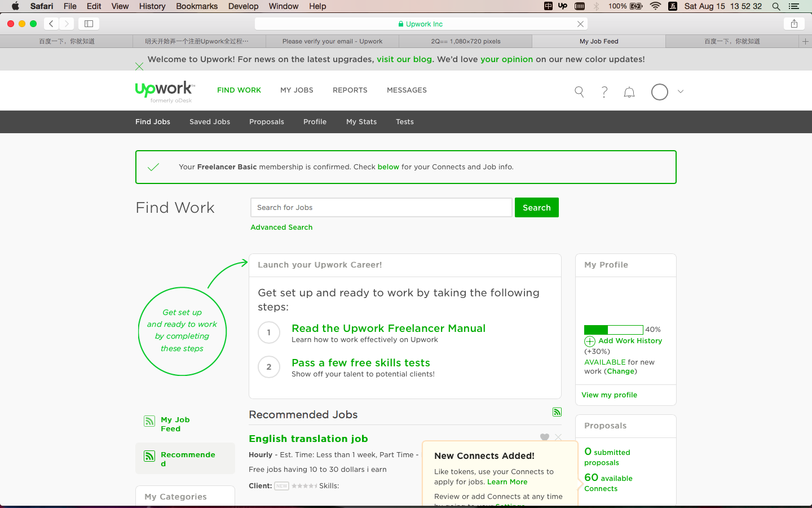The height and width of the screenshot is (508, 812).
Task: Click the RSS icon beside My Job Feed
Action: [x=149, y=421]
